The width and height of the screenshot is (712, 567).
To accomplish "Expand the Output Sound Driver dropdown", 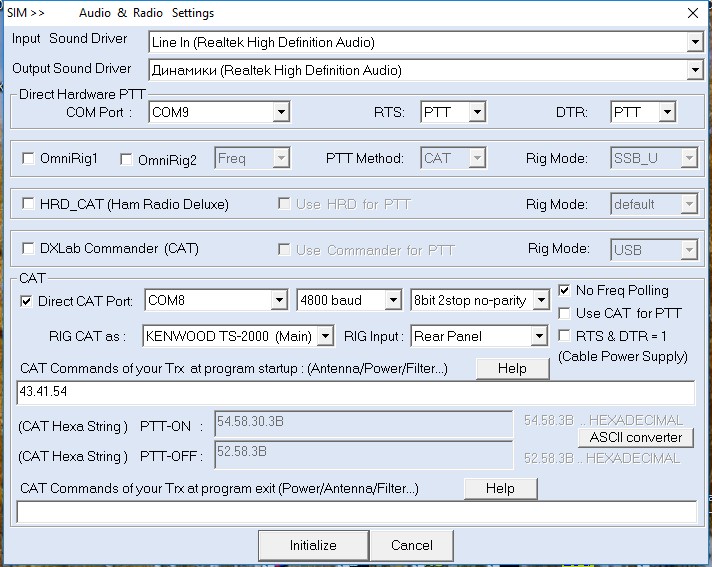I will click(x=695, y=70).
